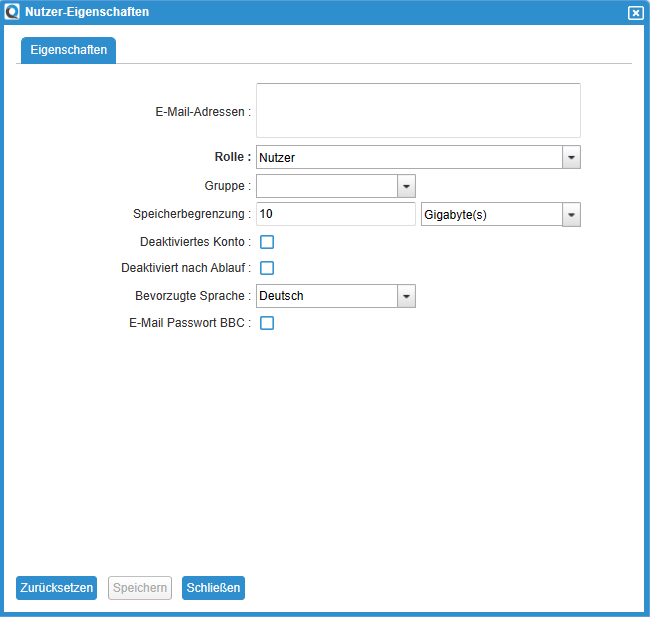The height and width of the screenshot is (617, 650).
Task: Click the E-Mail Passwort BBC label
Action: pos(190,323)
